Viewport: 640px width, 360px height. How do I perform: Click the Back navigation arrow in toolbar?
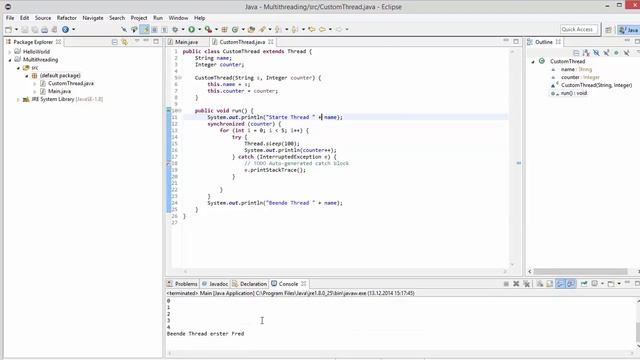pyautogui.click(x=322, y=29)
